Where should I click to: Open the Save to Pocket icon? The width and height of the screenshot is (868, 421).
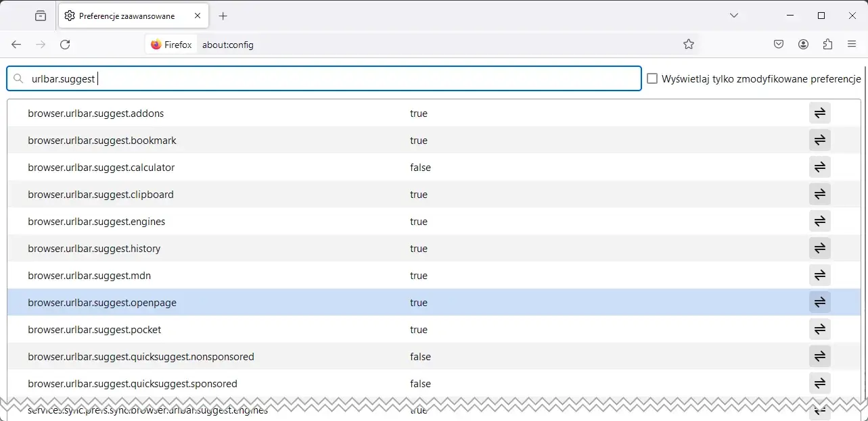point(779,45)
